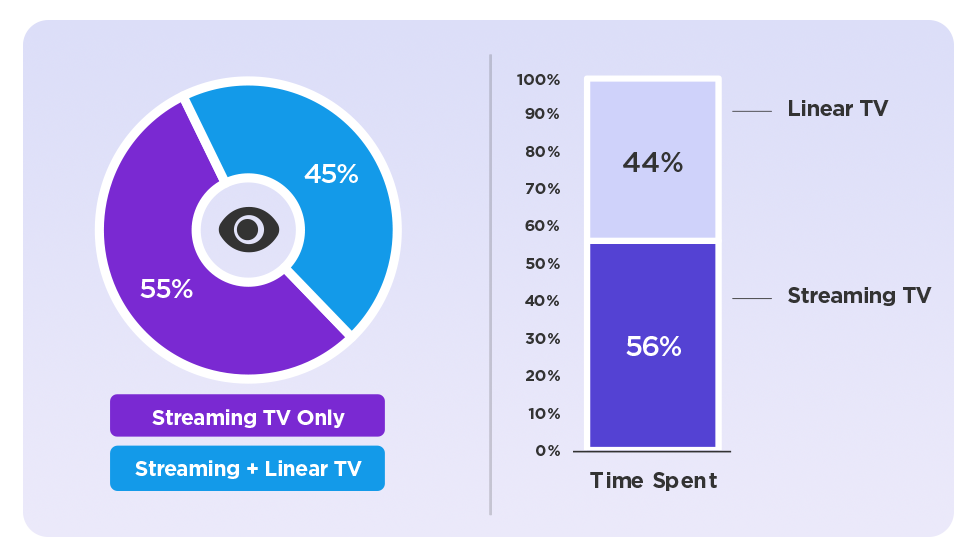The height and width of the screenshot is (557, 980).
Task: Select the light 44% Linear TV bar segment
Action: pos(653,162)
